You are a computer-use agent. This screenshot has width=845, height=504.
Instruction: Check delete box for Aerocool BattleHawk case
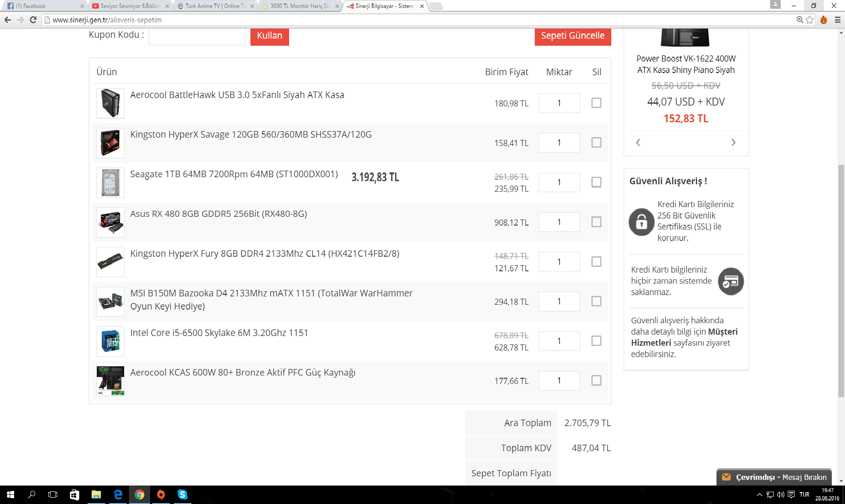click(x=596, y=103)
